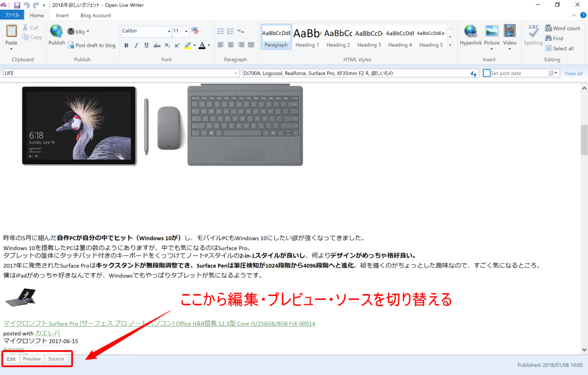Switch to the Insert ribbon tab

pyautogui.click(x=62, y=15)
